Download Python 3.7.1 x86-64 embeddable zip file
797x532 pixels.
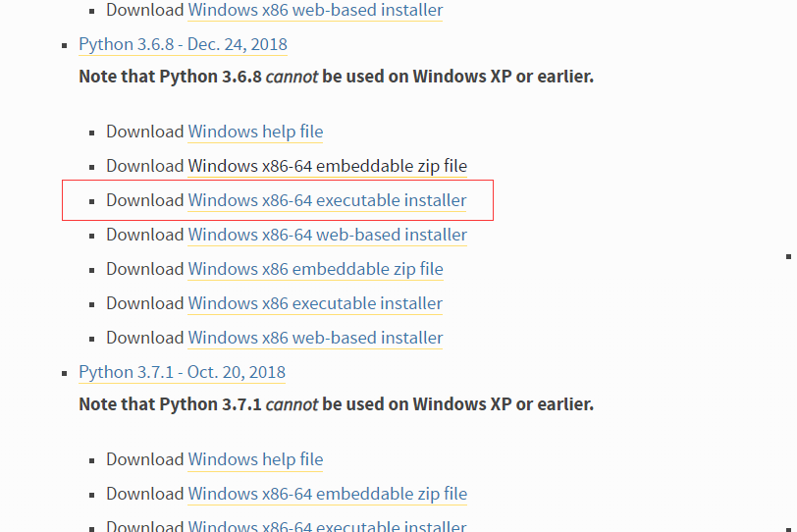pos(327,495)
